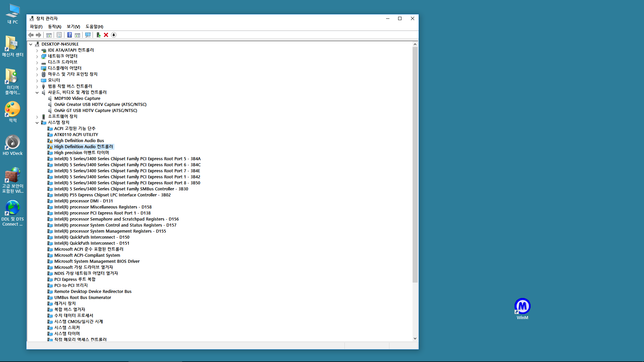Expand the 마우스 및 기타 포인팅 장치 node

tap(37, 74)
